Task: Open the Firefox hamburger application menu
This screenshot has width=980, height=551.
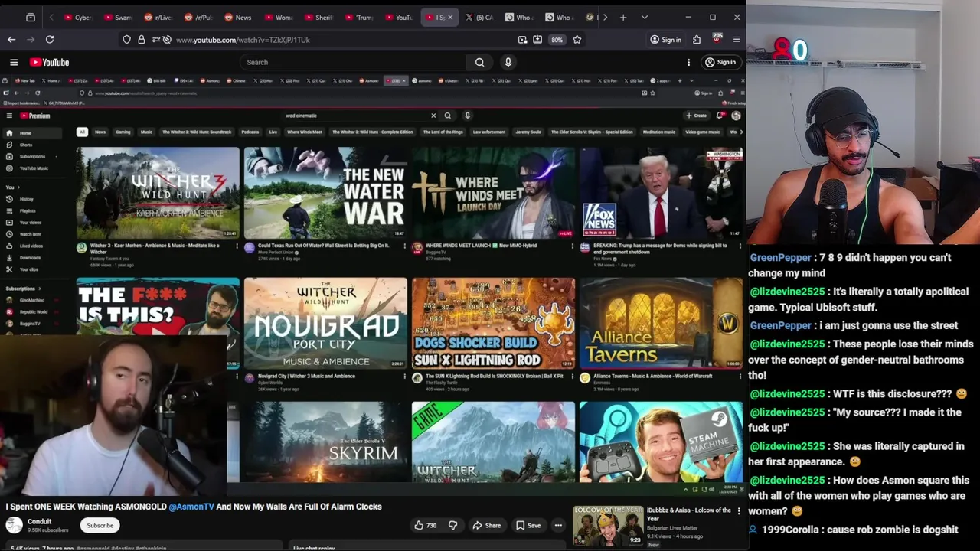Action: pos(737,40)
